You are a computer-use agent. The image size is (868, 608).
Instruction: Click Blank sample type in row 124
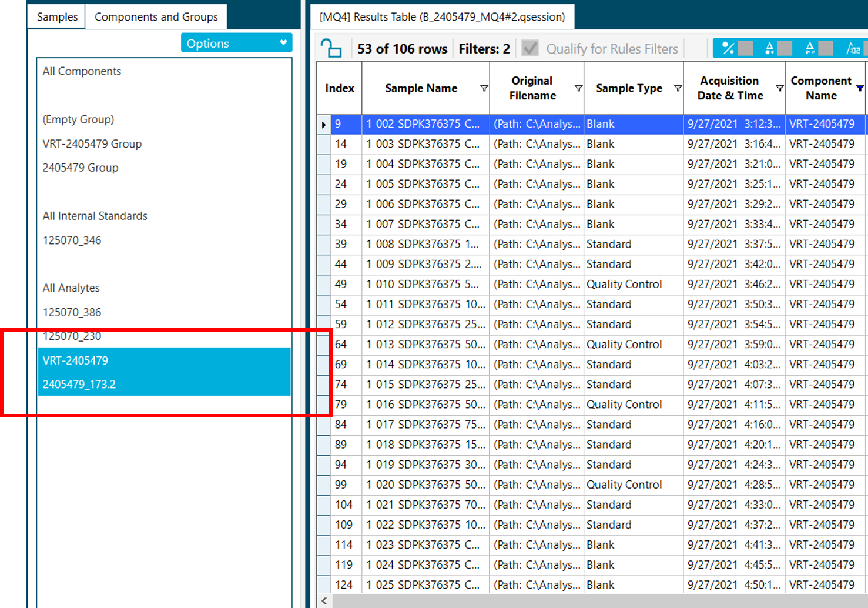pyautogui.click(x=634, y=584)
